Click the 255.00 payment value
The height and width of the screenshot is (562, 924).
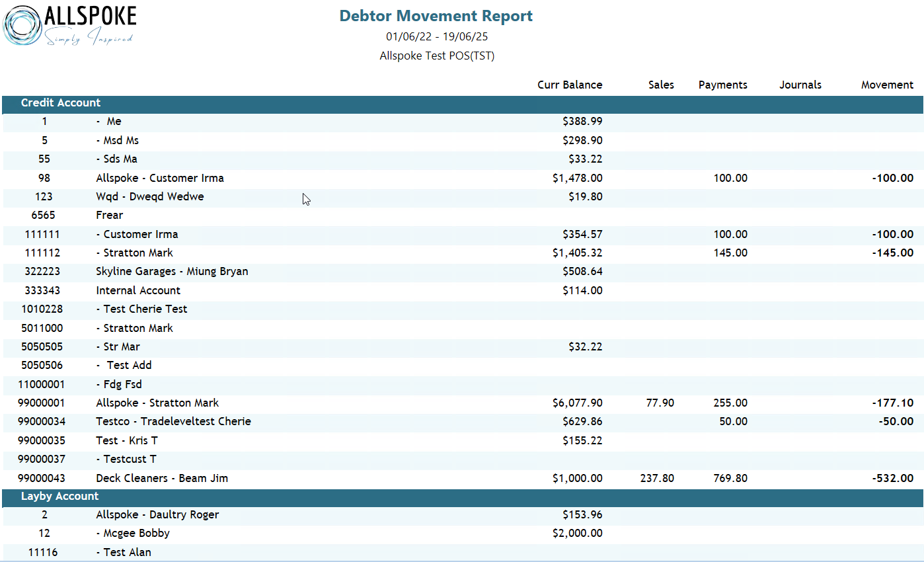click(x=730, y=403)
